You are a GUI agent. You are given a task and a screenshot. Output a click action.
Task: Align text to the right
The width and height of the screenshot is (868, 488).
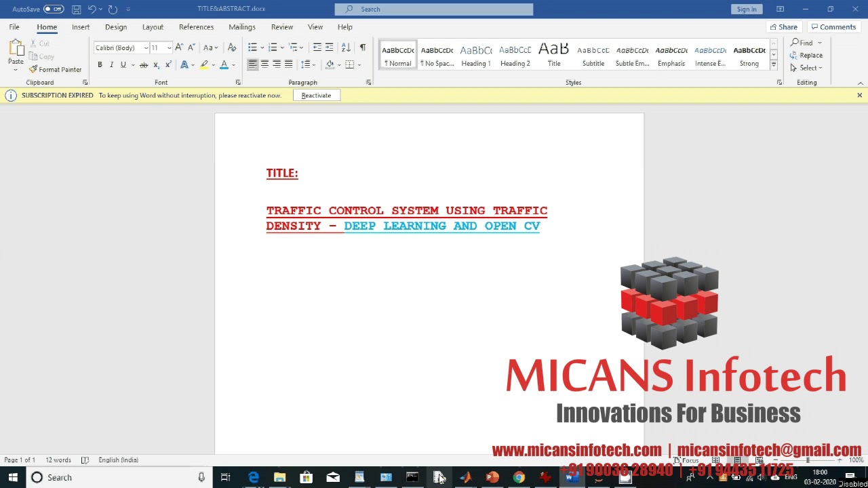[x=277, y=64]
